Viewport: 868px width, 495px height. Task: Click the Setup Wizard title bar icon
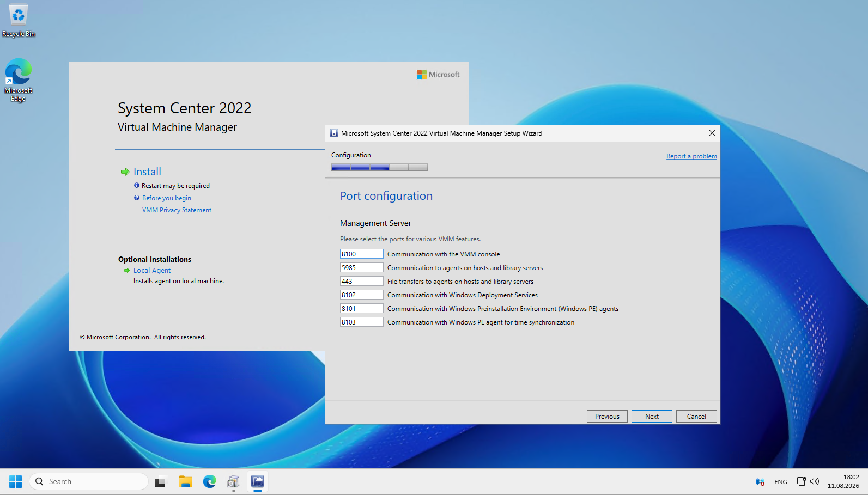tap(334, 133)
